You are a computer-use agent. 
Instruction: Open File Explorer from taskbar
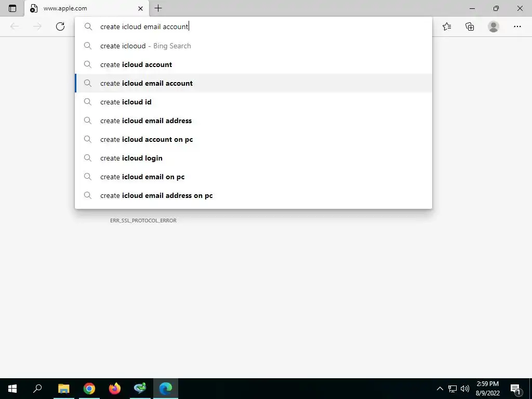[x=63, y=389]
